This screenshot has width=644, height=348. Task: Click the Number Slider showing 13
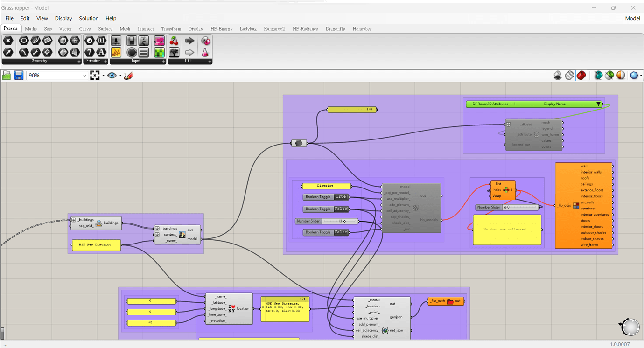(327, 221)
